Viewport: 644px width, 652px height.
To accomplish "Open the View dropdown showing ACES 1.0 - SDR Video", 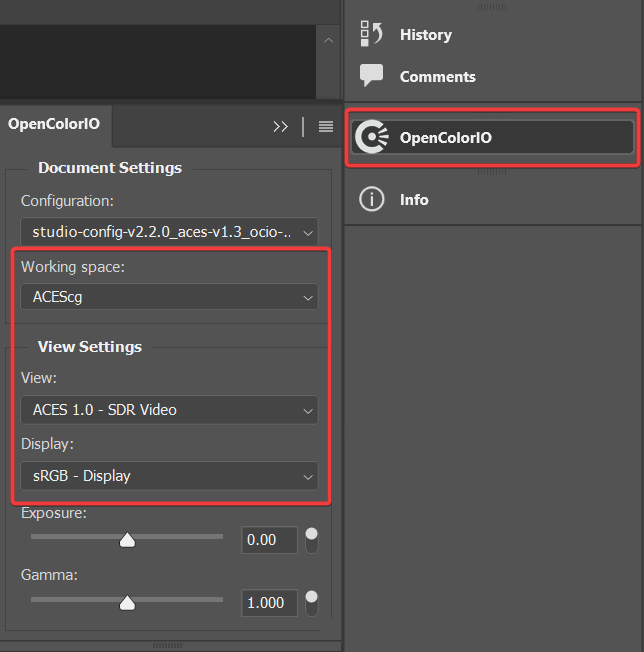I will 169,410.
